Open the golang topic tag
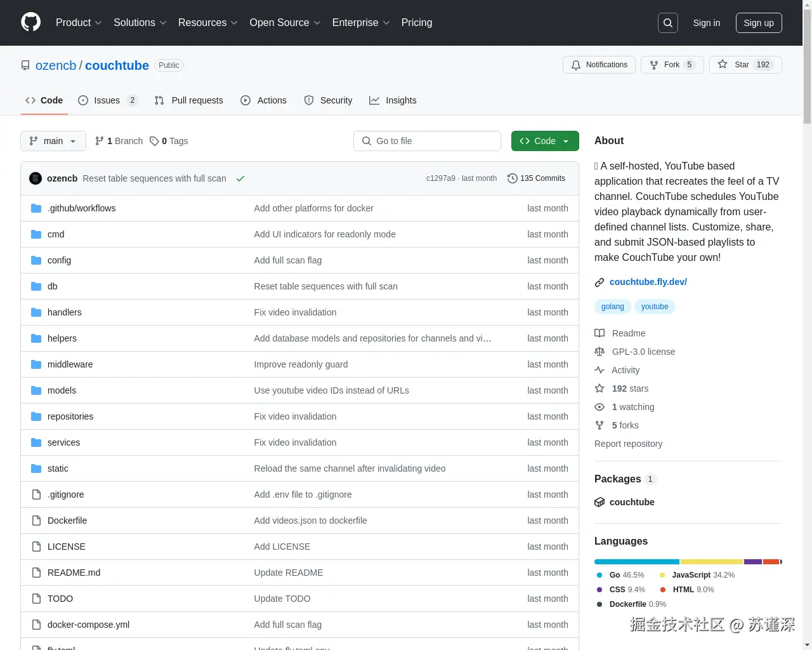Viewport: 812px width, 650px height. pyautogui.click(x=613, y=307)
